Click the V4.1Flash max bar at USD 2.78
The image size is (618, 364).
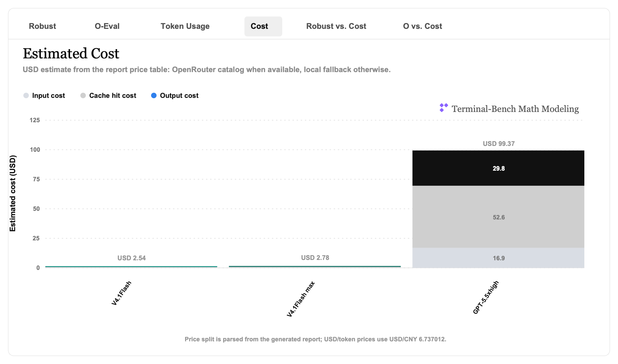pyautogui.click(x=315, y=266)
